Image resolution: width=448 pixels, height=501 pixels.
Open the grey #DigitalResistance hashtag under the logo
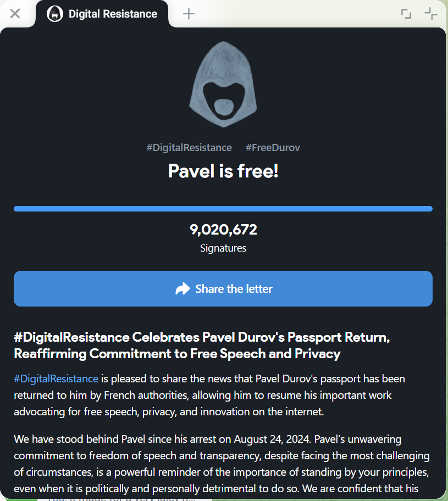[x=189, y=147]
